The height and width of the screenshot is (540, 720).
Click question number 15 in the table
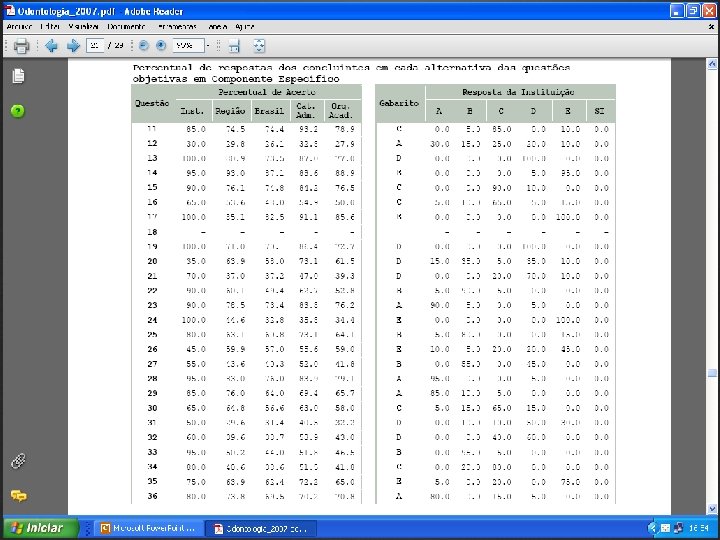tap(152, 187)
